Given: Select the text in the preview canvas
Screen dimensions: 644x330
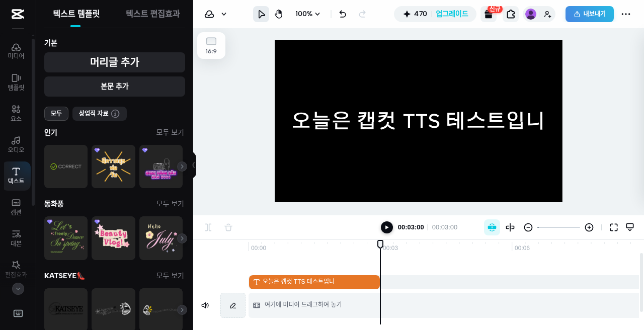Looking at the screenshot, I should click(418, 121).
